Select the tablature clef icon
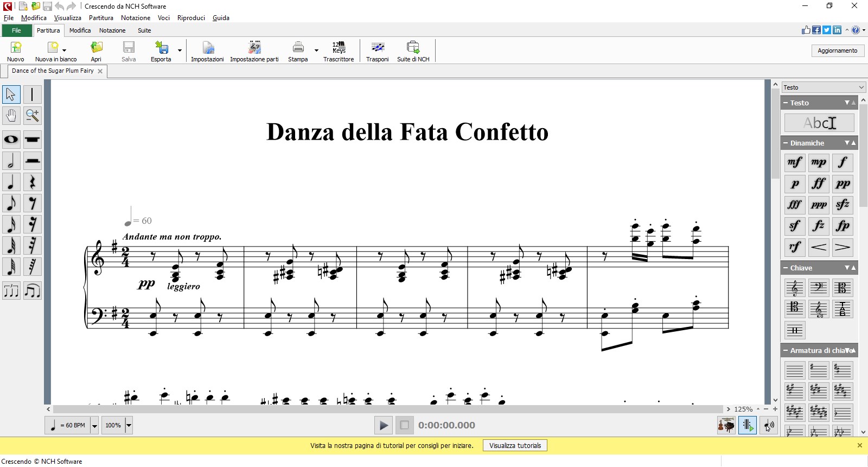This screenshot has width=868, height=467. (x=843, y=308)
